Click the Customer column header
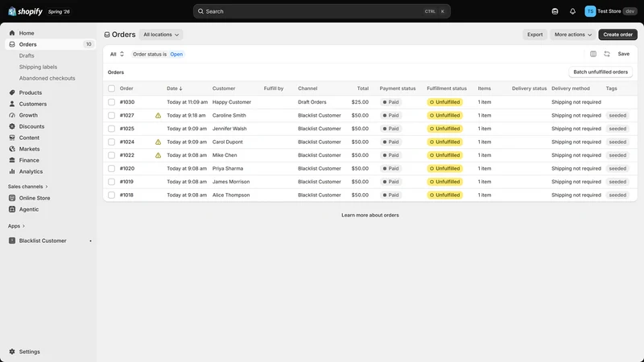 pos(224,88)
